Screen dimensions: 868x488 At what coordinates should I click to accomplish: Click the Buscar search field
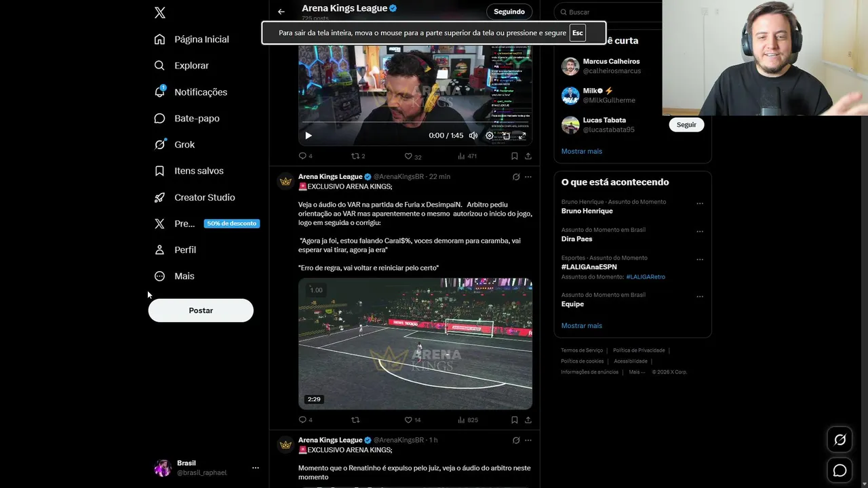point(609,12)
